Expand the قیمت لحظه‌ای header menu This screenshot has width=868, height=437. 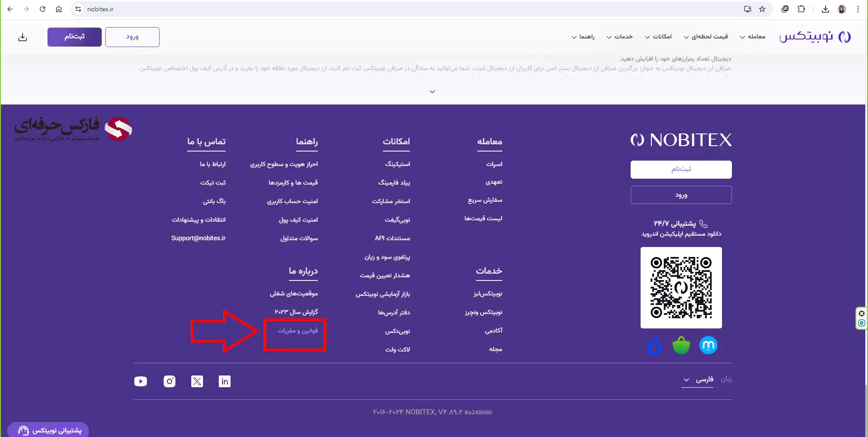point(706,37)
